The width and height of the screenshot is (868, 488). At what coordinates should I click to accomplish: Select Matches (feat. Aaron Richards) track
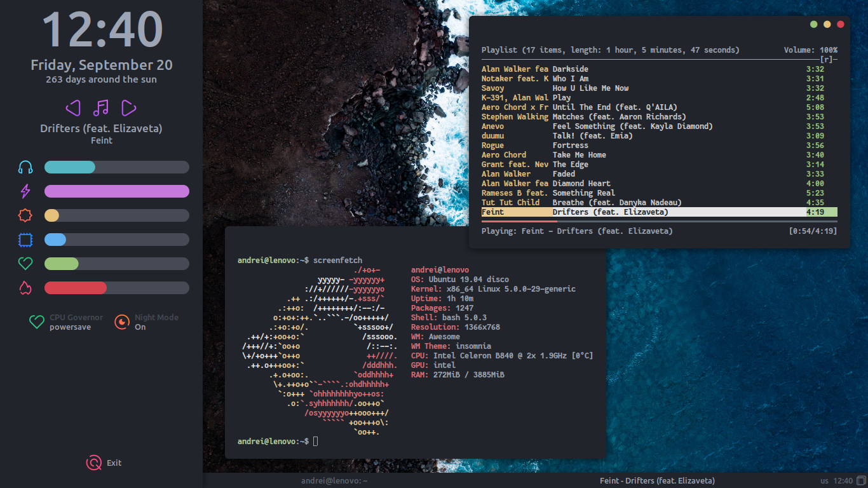[x=660, y=117]
